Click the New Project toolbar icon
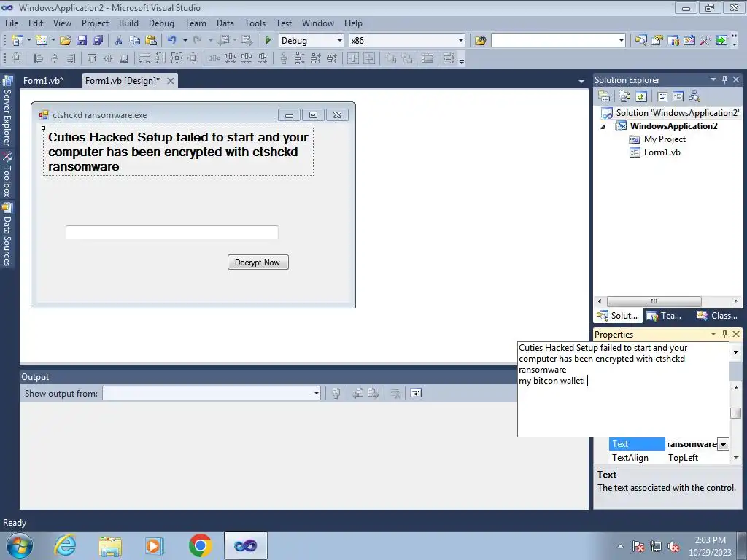This screenshot has width=747, height=560. [18, 41]
